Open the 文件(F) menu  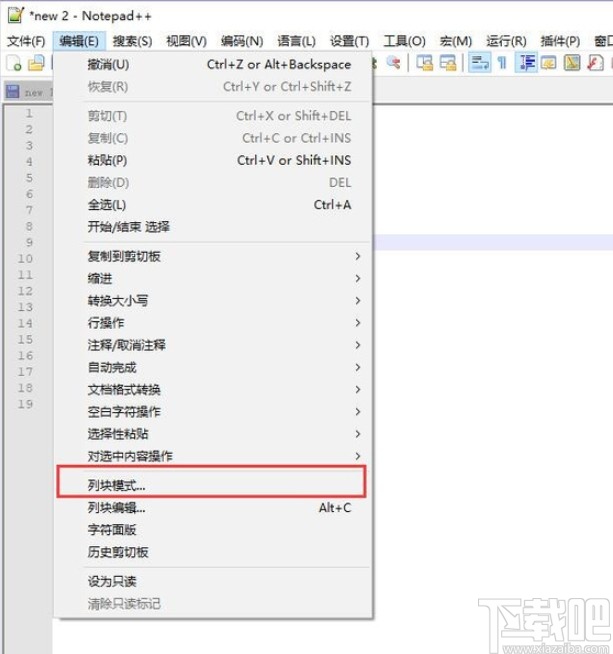coord(26,41)
